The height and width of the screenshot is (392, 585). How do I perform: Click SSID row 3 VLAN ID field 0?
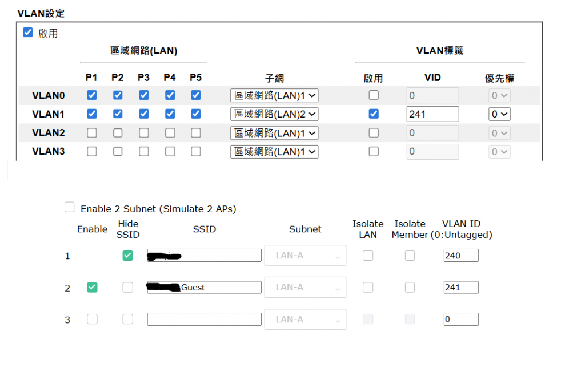(461, 320)
